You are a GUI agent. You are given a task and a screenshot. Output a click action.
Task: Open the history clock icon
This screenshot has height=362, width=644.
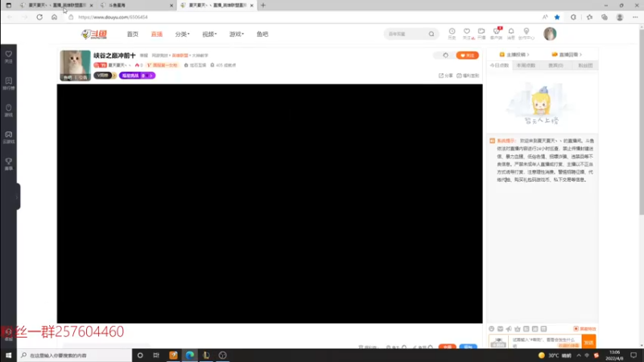452,33
